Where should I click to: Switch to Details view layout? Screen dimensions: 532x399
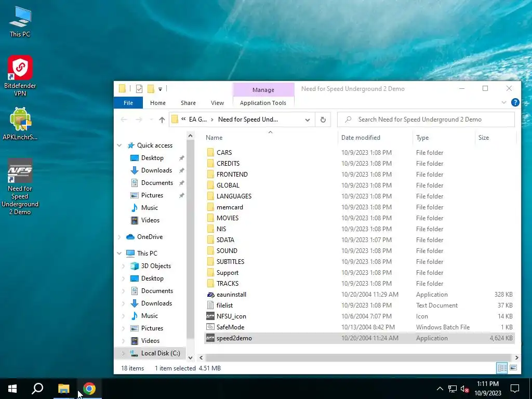pyautogui.click(x=502, y=368)
